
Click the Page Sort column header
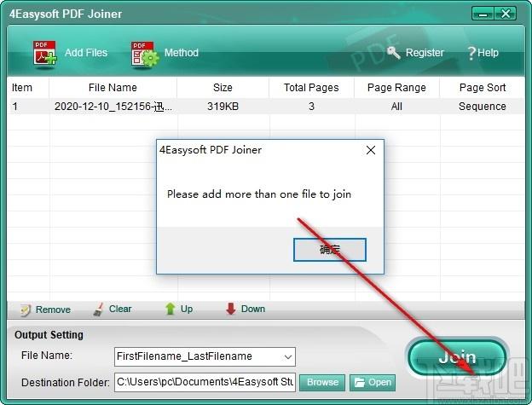click(x=483, y=88)
